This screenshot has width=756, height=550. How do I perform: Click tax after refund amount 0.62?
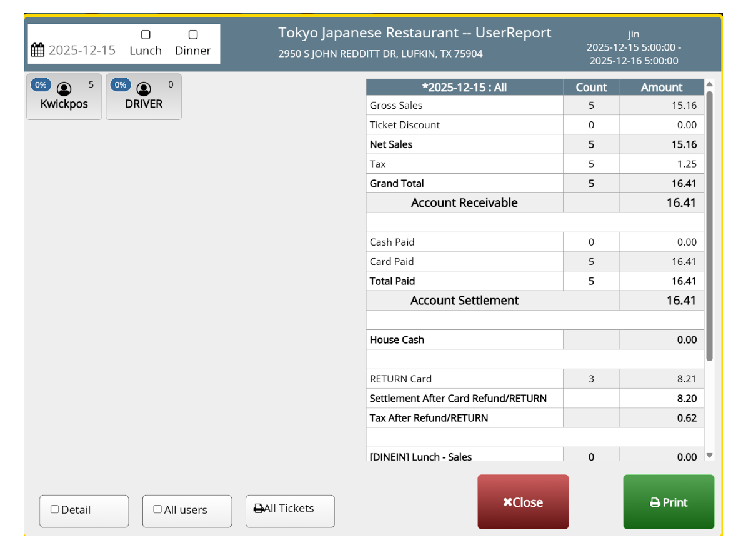click(x=687, y=417)
